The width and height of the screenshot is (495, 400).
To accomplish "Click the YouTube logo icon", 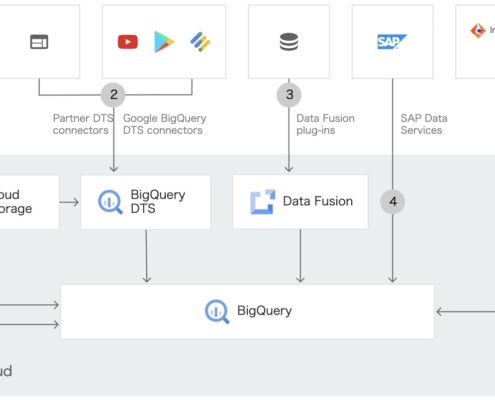I will pos(128,42).
